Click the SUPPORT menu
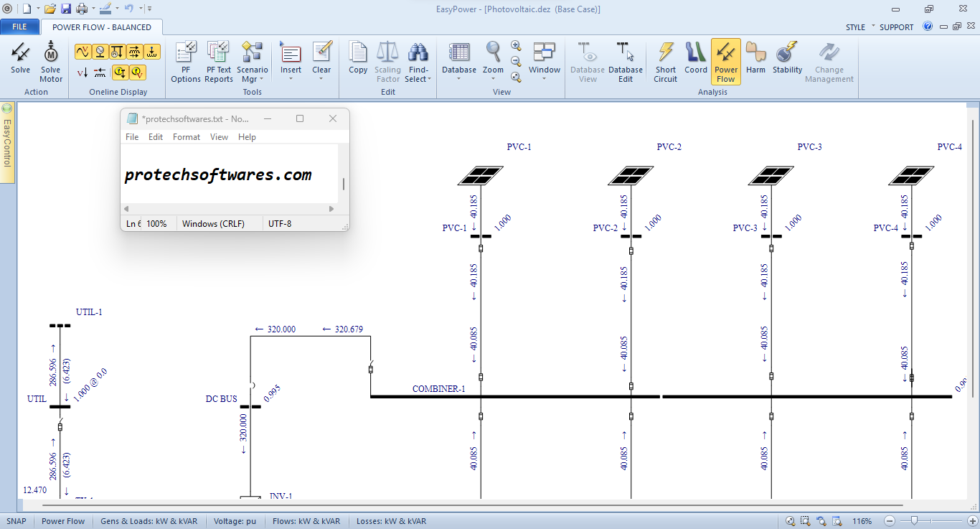 pos(897,27)
